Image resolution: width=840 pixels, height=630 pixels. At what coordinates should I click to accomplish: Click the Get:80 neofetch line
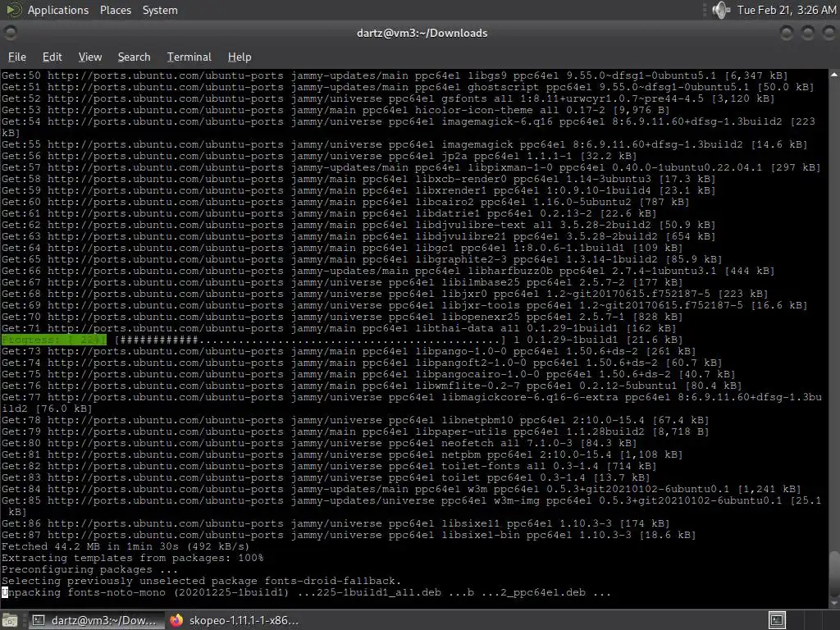pos(319,443)
